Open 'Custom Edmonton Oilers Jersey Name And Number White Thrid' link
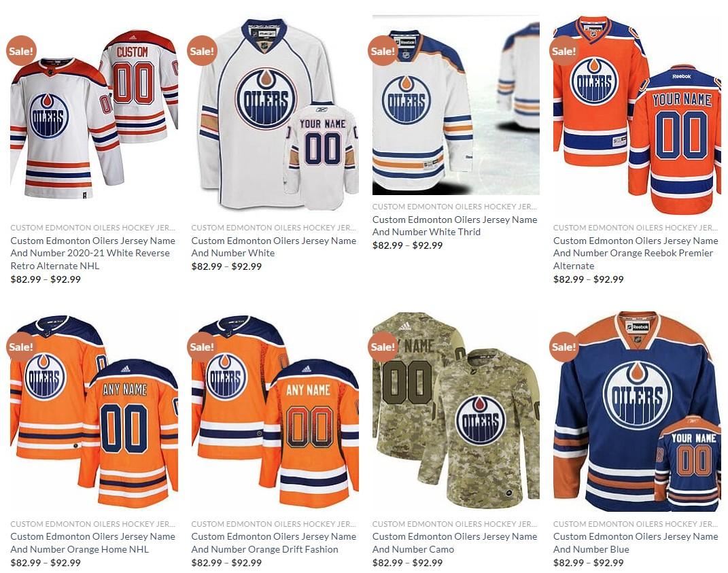 click(455, 226)
